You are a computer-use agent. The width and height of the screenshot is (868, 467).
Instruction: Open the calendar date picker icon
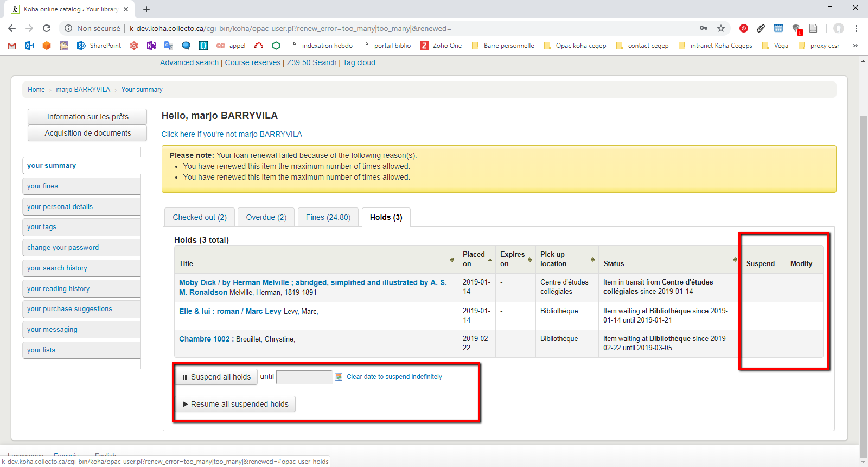tap(339, 377)
